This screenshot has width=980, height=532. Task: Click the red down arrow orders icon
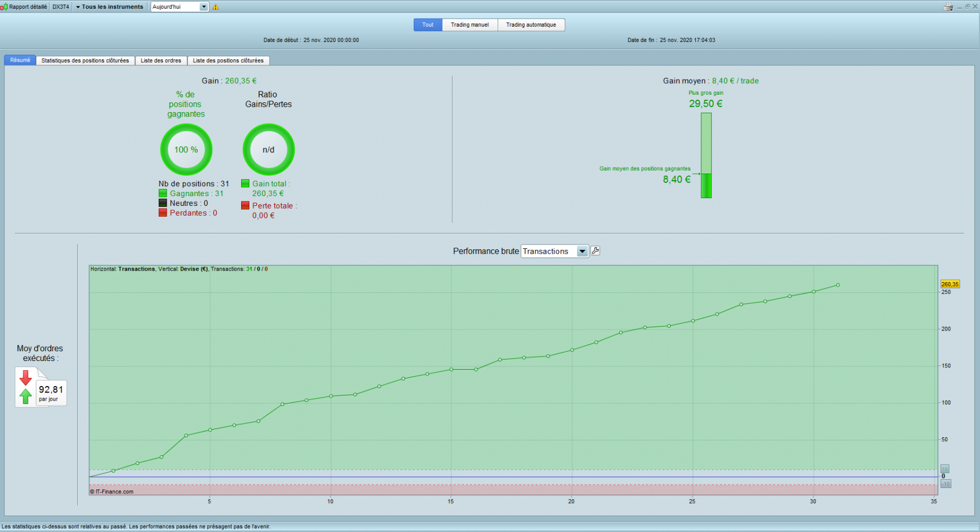pyautogui.click(x=25, y=378)
